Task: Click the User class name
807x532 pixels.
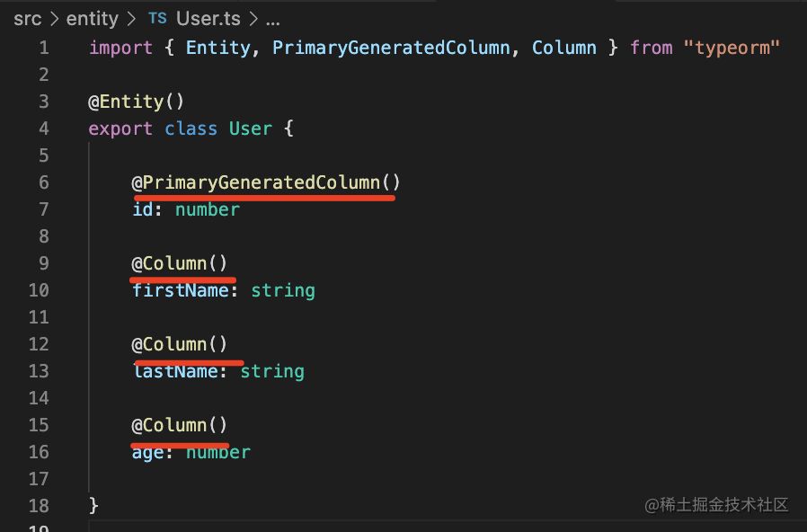Action: coord(250,129)
